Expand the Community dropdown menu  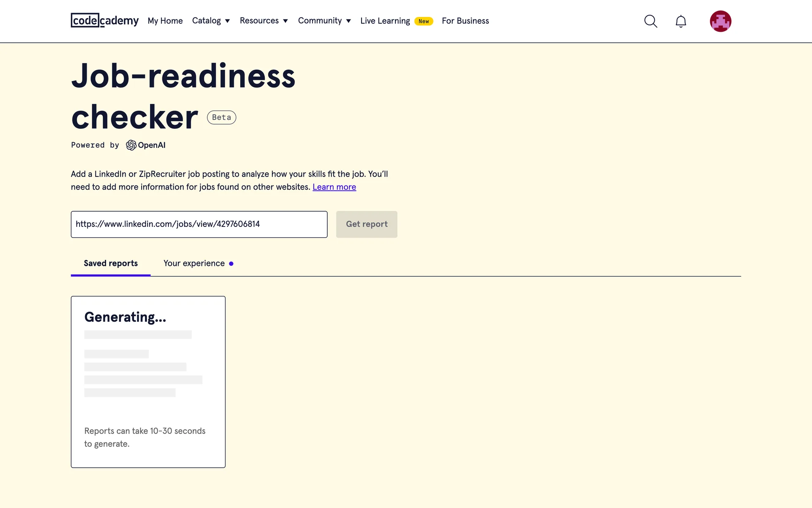click(324, 21)
